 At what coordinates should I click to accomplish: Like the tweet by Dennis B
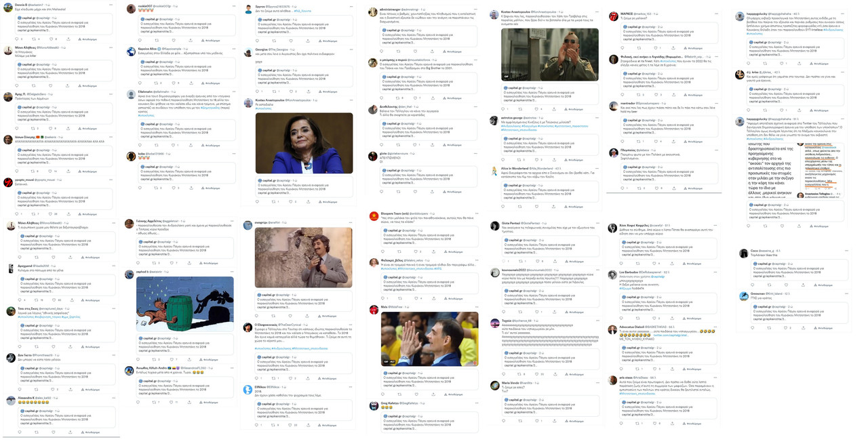(52, 39)
